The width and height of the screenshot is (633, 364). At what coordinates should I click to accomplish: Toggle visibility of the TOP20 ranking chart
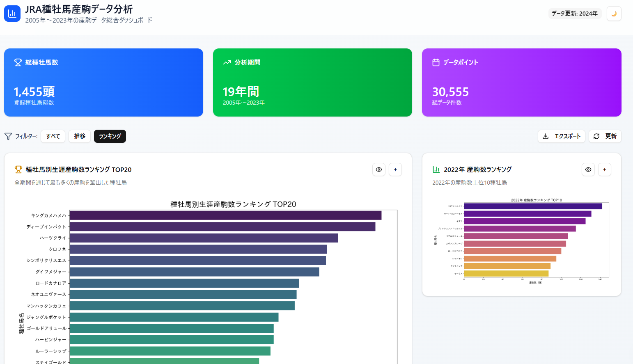tap(379, 169)
